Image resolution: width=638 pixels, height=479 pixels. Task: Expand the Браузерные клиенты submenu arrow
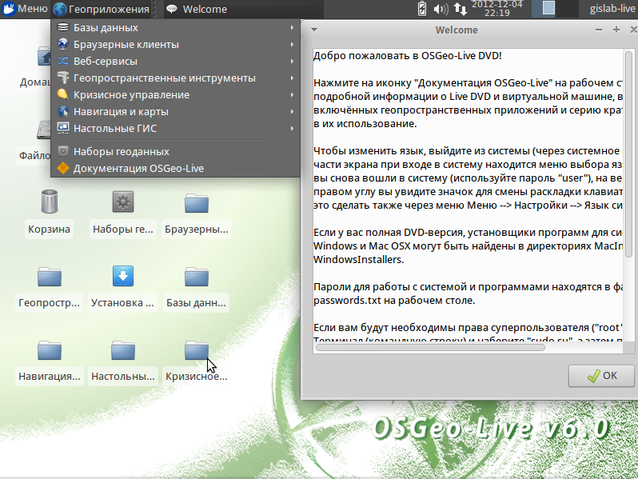pyautogui.click(x=292, y=44)
